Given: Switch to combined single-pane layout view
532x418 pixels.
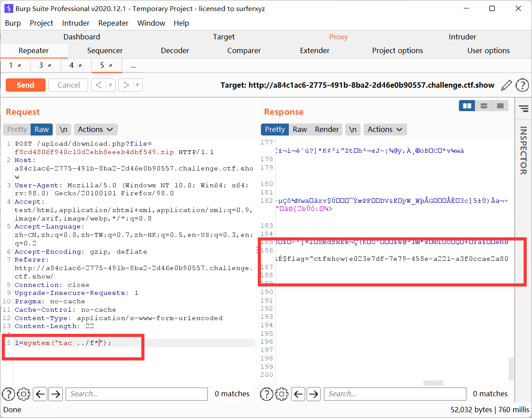Looking at the screenshot, I should tap(500, 106).
